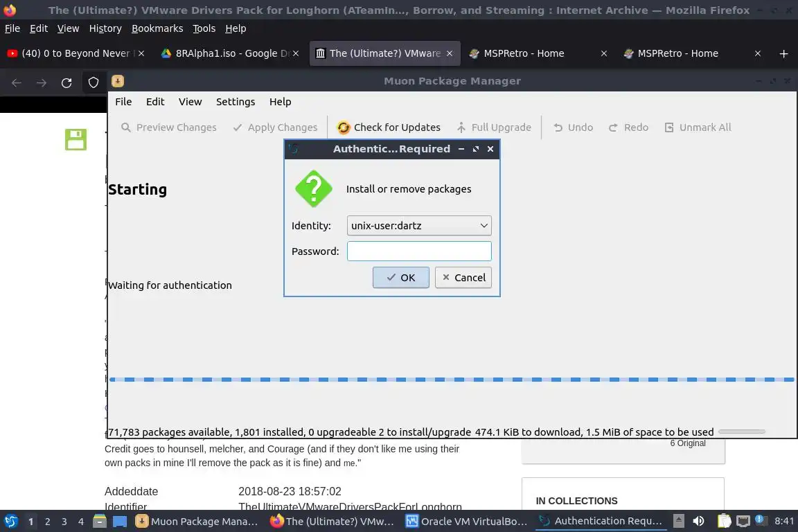Cancel the authentication dialog
The image size is (798, 532).
pyautogui.click(x=463, y=278)
